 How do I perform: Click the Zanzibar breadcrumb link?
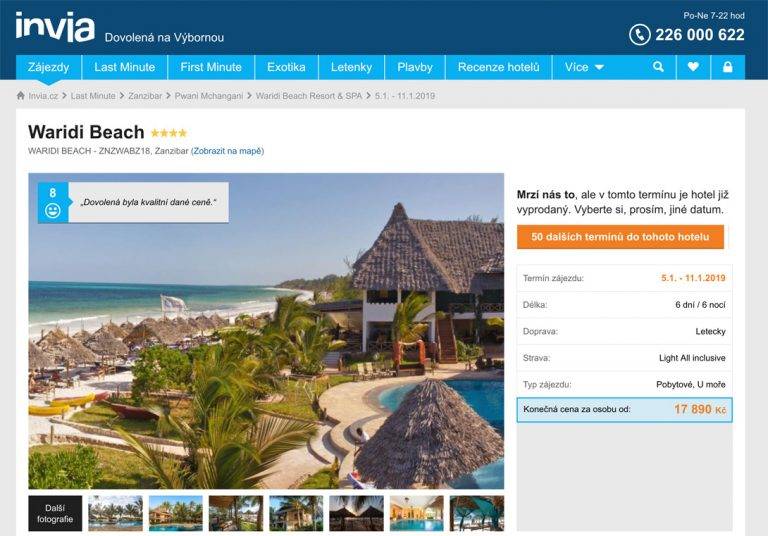tap(145, 96)
